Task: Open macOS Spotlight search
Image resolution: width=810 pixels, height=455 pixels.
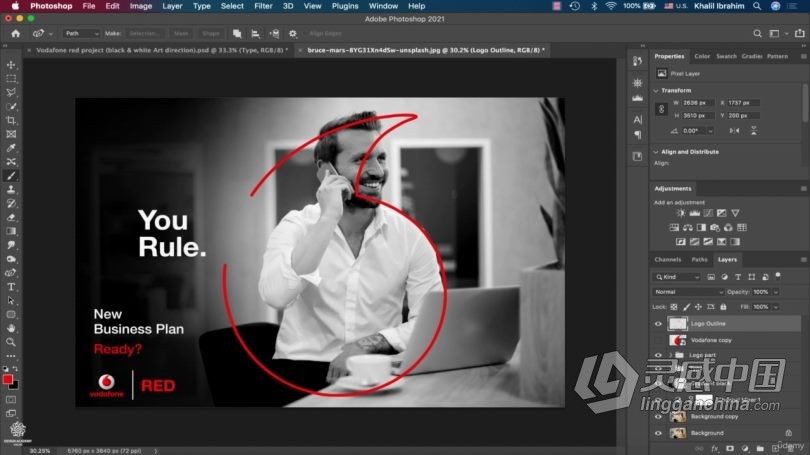Action: coord(757,6)
